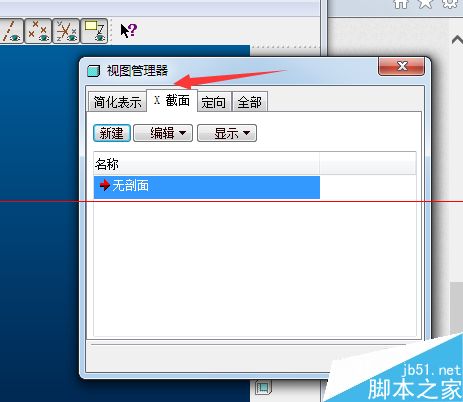The width and height of the screenshot is (463, 402).
Task: Open the 显示 dropdown menu
Action: pyautogui.click(x=227, y=133)
